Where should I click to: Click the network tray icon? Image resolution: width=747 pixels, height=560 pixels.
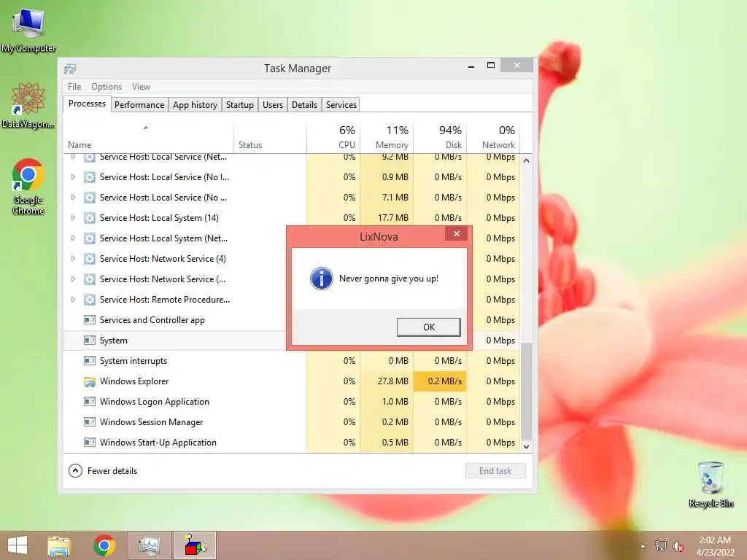(661, 545)
